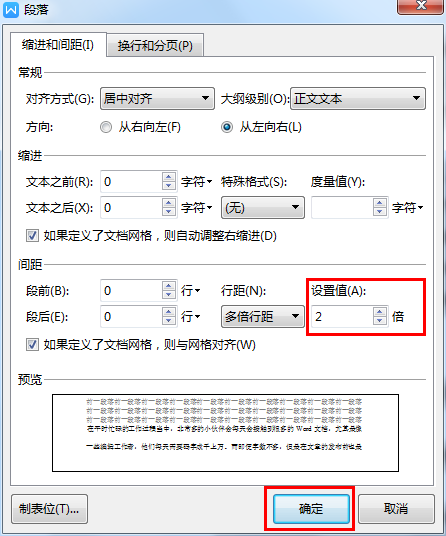
Task: Switch to 换行和分页(P) tab
Action: [x=155, y=45]
